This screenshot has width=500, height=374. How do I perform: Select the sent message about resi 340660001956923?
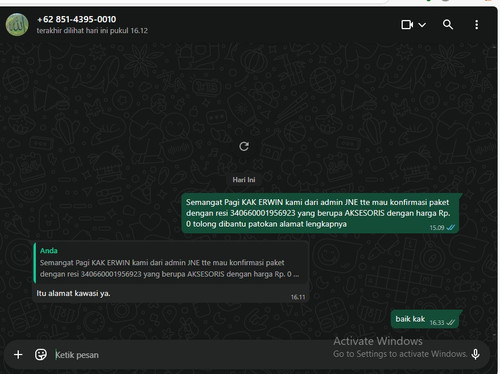click(320, 213)
